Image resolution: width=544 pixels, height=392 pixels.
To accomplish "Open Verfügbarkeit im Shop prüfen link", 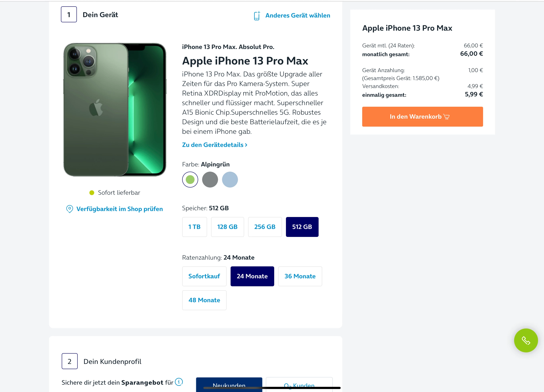I will tap(119, 209).
